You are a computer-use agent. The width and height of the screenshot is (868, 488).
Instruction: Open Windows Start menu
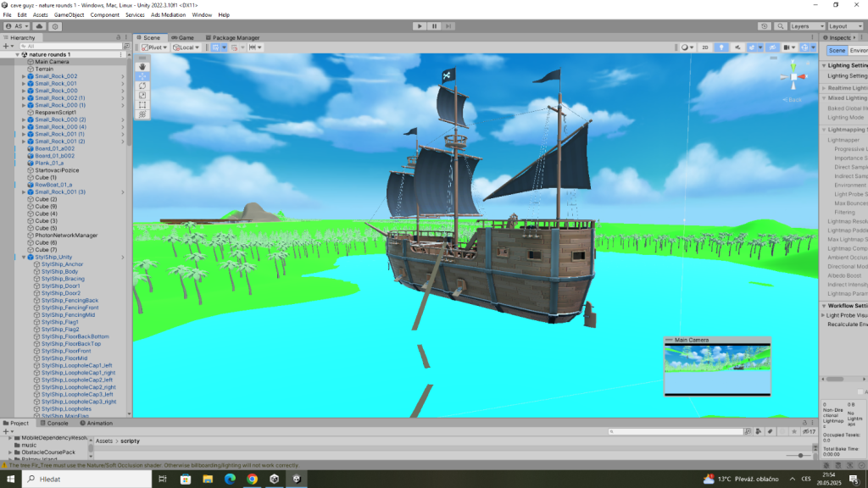[x=10, y=480]
